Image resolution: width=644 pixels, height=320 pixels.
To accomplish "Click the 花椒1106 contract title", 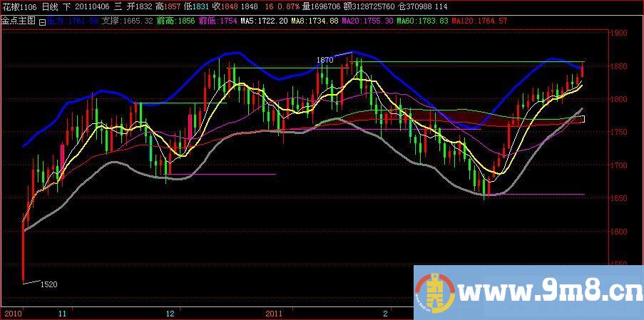I will click(x=19, y=6).
